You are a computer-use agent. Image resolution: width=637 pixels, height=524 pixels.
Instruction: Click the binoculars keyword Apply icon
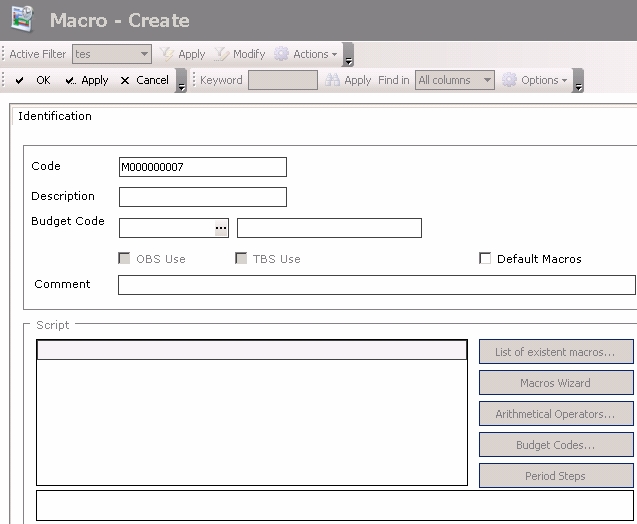pyautogui.click(x=333, y=80)
